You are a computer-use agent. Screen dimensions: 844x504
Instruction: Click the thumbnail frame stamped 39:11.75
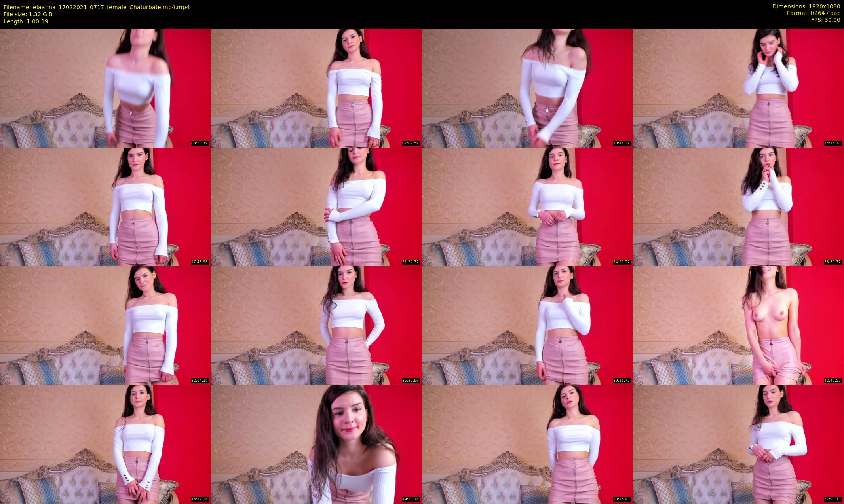coord(527,325)
